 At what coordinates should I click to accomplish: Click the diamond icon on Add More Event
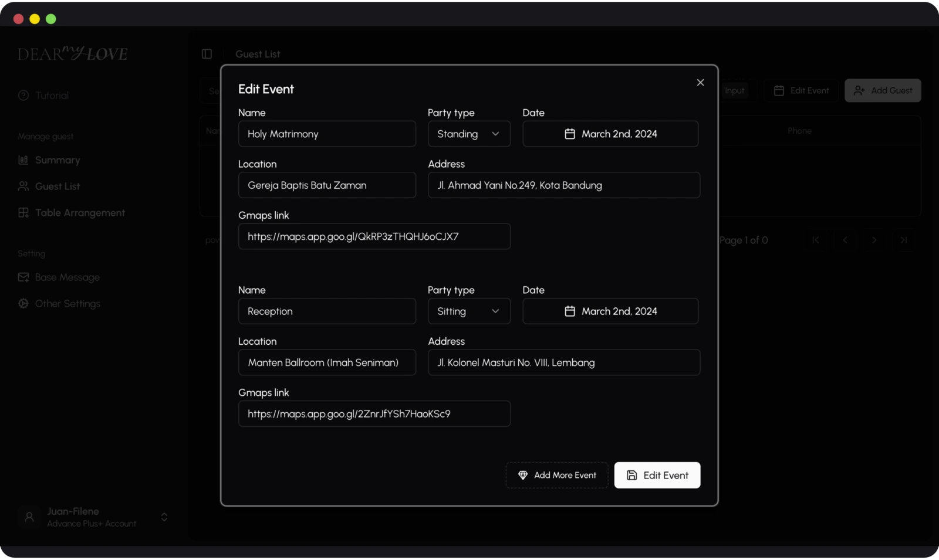click(x=522, y=475)
